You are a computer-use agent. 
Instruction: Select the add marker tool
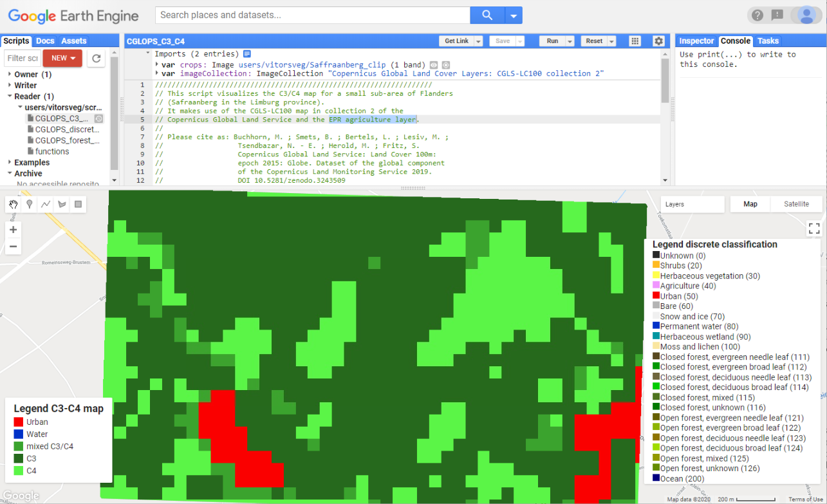coord(30,205)
